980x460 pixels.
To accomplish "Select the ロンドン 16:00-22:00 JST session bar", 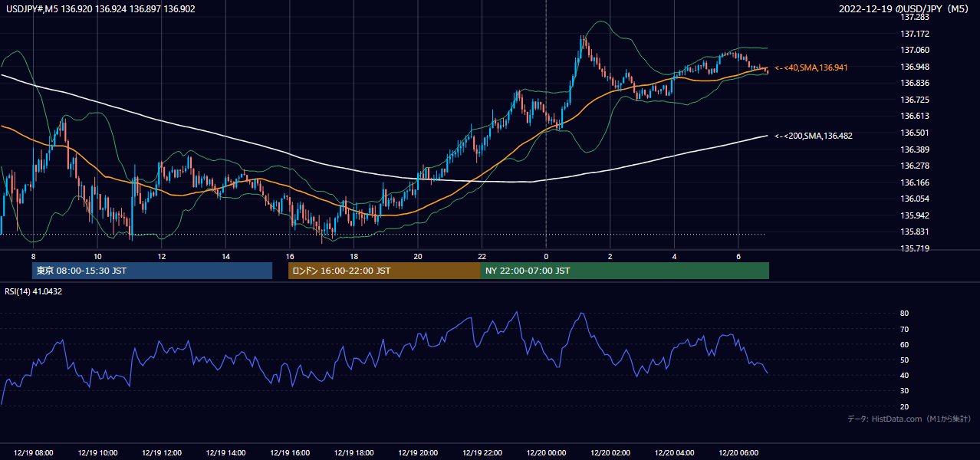I will pos(384,271).
